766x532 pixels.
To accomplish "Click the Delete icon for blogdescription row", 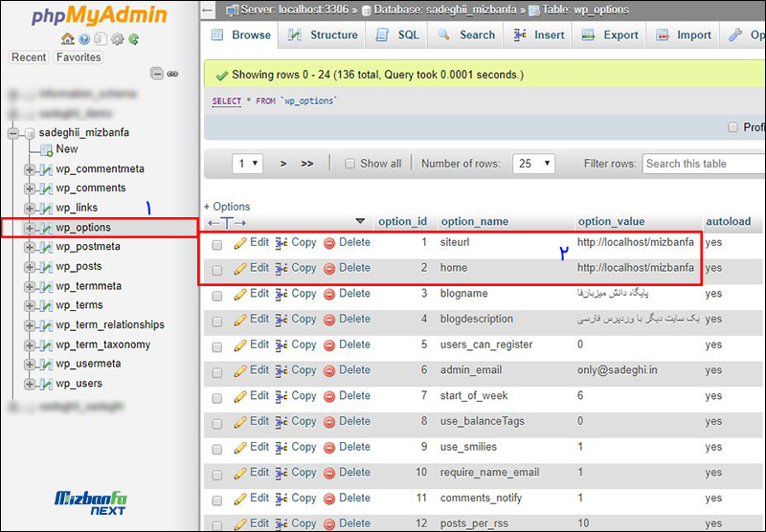I will tap(329, 320).
